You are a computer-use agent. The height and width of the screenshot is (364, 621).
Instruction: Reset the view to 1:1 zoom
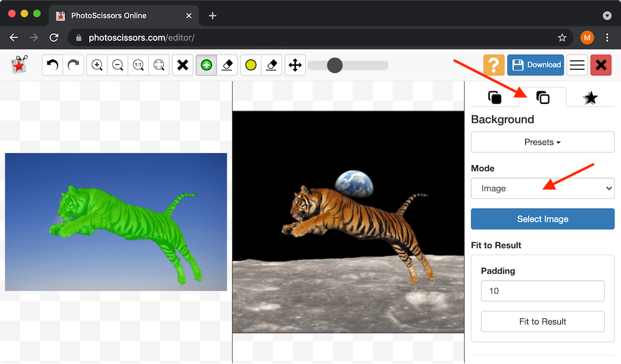pyautogui.click(x=138, y=64)
